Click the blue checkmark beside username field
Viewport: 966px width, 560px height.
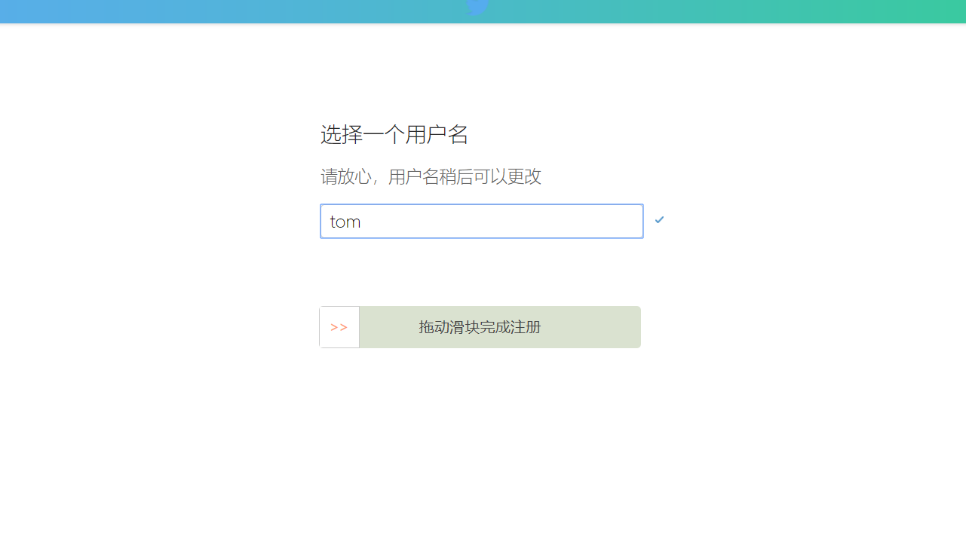[x=660, y=219]
